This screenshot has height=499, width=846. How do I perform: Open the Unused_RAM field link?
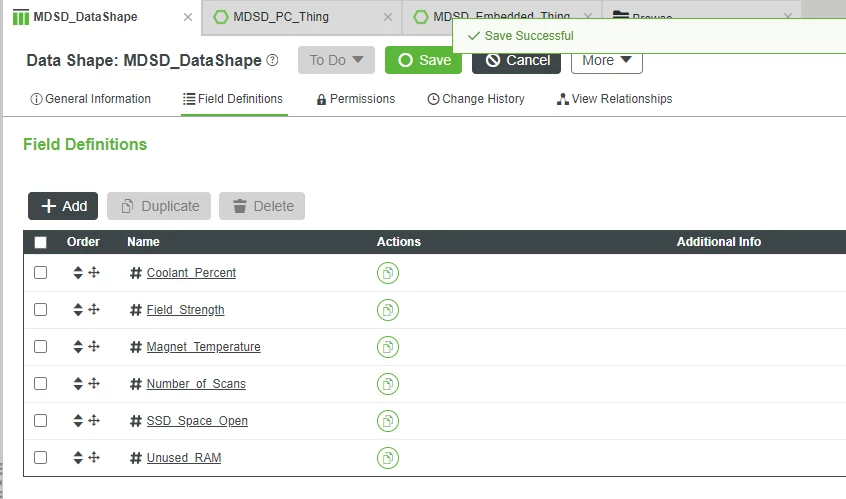click(184, 458)
